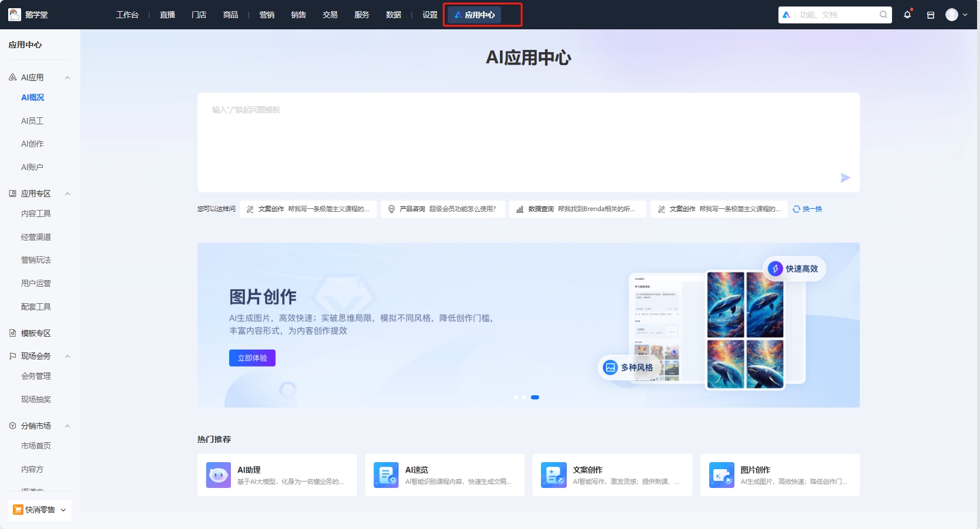Click the 功能、文档 search field
980x529 pixels.
click(832, 15)
